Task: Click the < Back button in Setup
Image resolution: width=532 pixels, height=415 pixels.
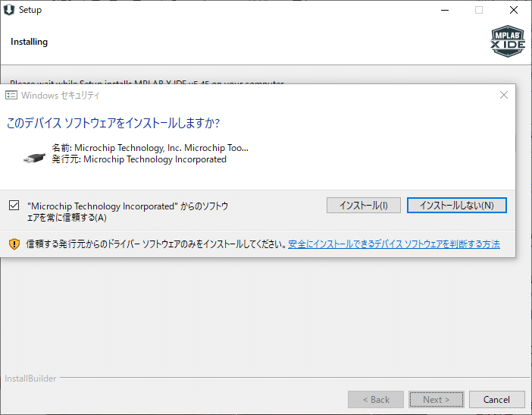Action: 376,399
